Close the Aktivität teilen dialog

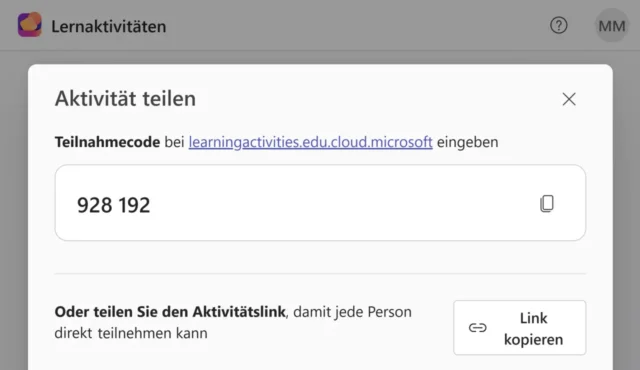coord(569,99)
